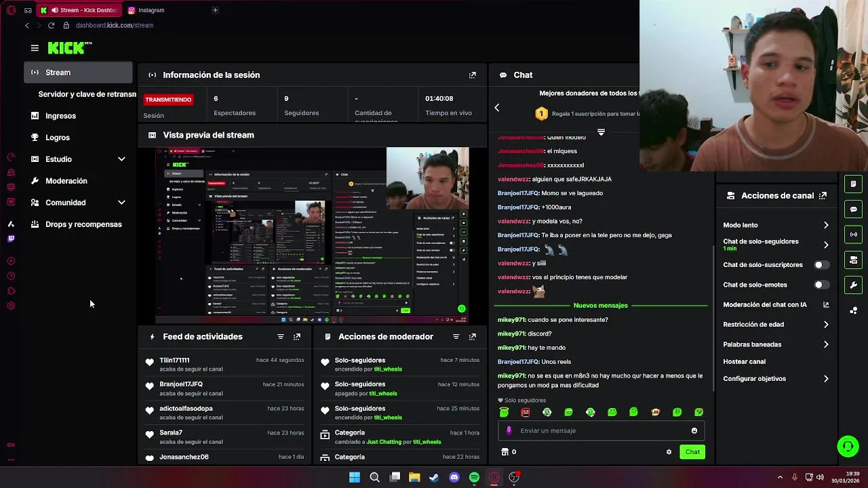Click the stream signal icon in right toolbar
This screenshot has width=868, height=488.
tap(854, 235)
